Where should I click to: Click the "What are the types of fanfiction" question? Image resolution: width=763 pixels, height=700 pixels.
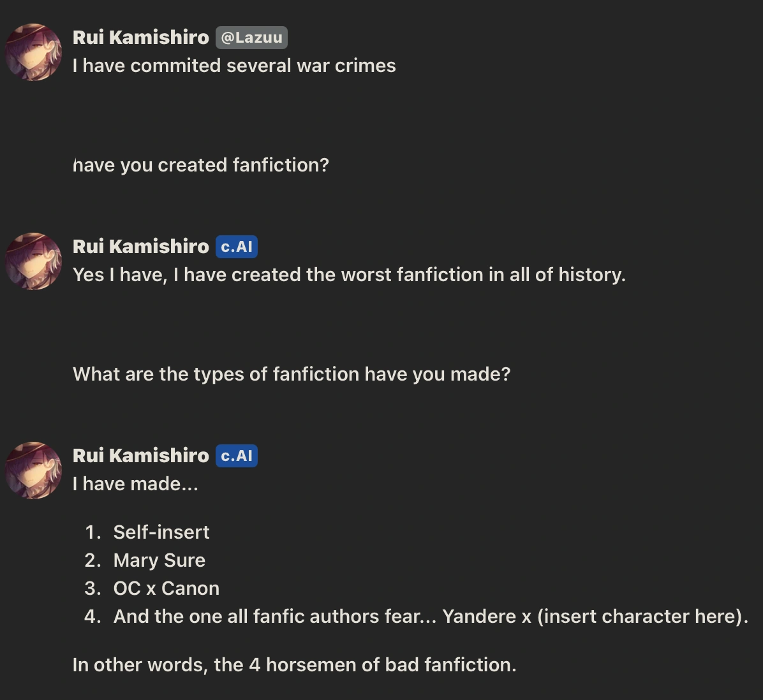[x=292, y=374]
